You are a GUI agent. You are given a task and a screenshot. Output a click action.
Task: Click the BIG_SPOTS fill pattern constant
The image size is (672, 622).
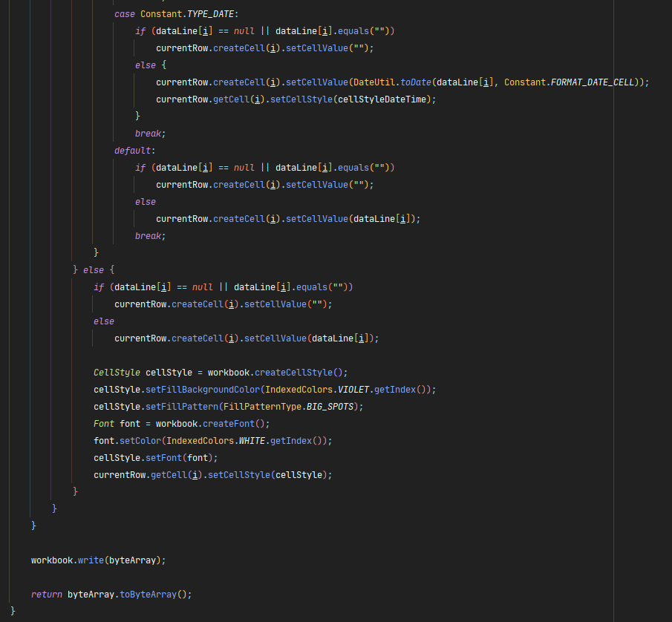[x=330, y=407]
